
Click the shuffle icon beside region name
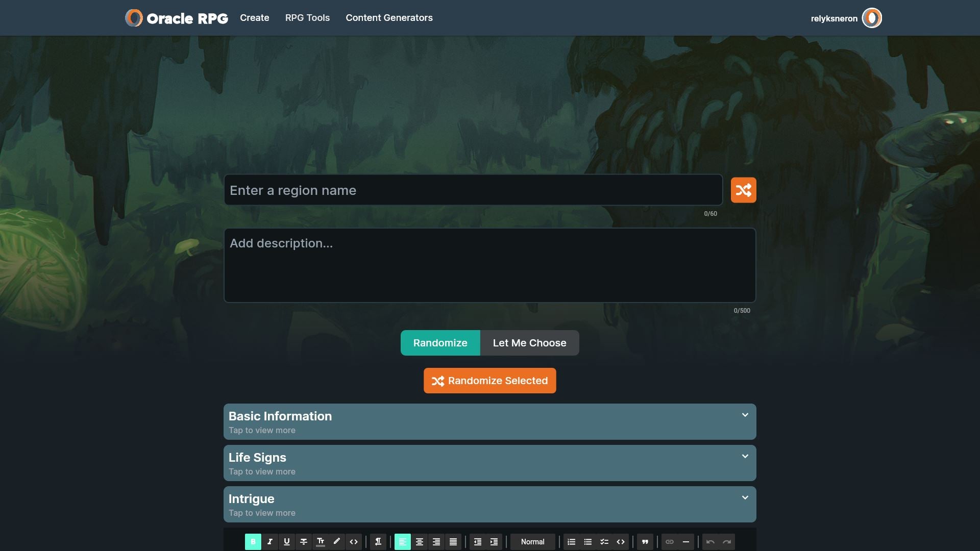[743, 190]
